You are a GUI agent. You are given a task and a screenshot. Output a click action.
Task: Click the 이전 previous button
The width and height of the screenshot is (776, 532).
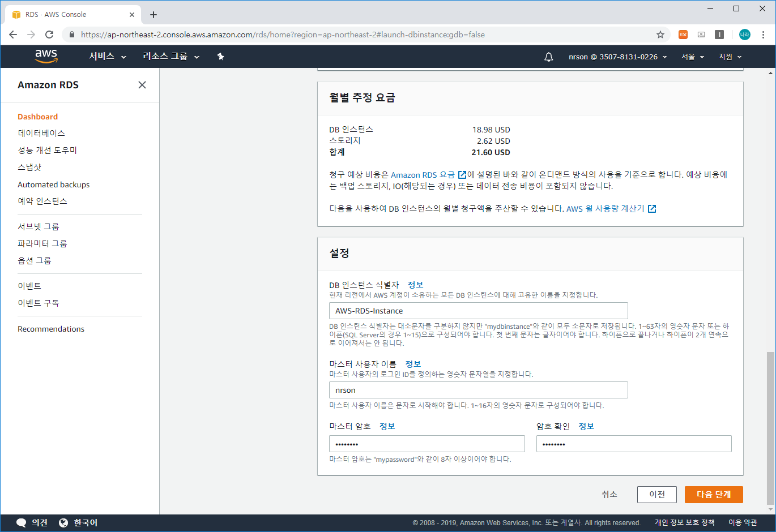[x=657, y=495]
